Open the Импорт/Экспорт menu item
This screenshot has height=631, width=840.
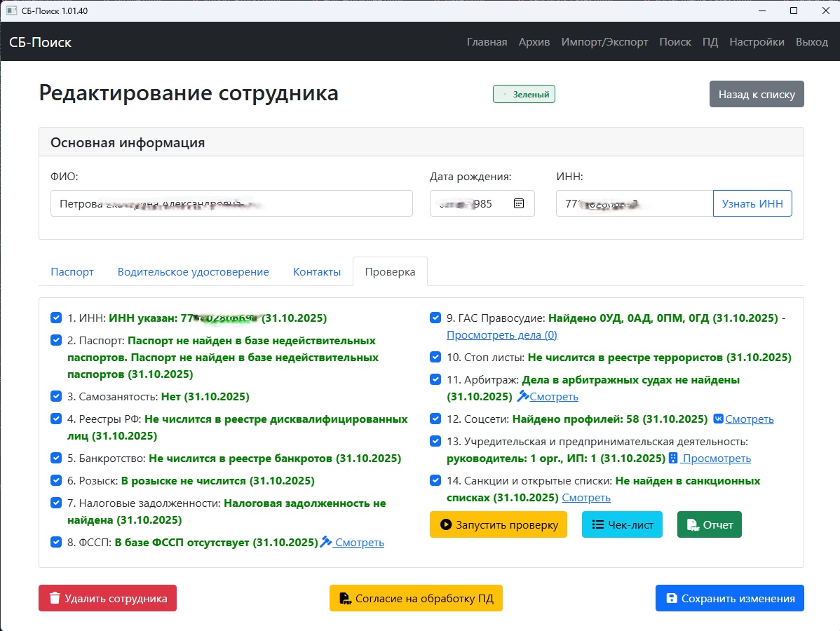[x=604, y=41]
